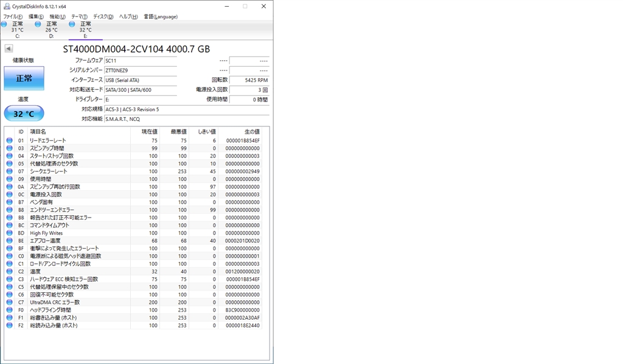Click status icon for ID 0C 電源投入回数 row
Screen dimensions: 623x364
10,194
